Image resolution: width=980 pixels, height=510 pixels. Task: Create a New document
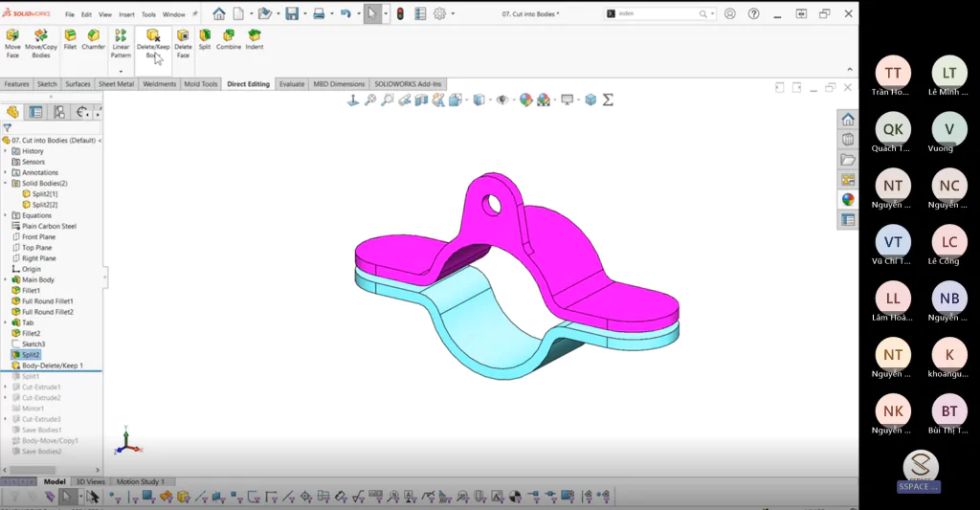pos(238,13)
